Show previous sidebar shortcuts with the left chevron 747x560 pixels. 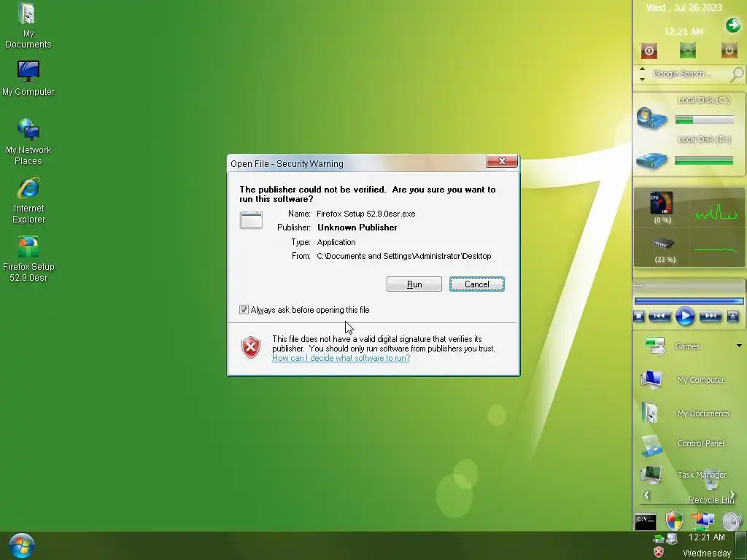coord(646,495)
